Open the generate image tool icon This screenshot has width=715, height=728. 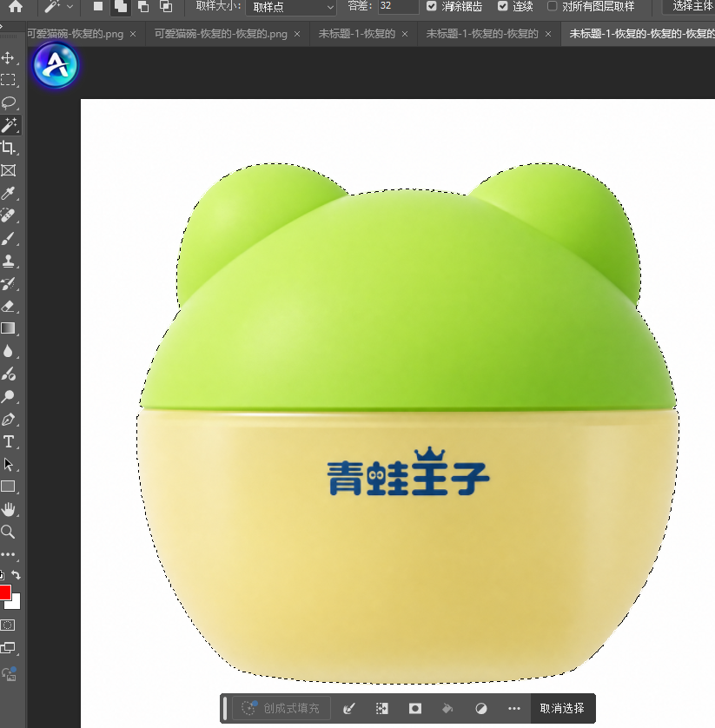pos(9,673)
